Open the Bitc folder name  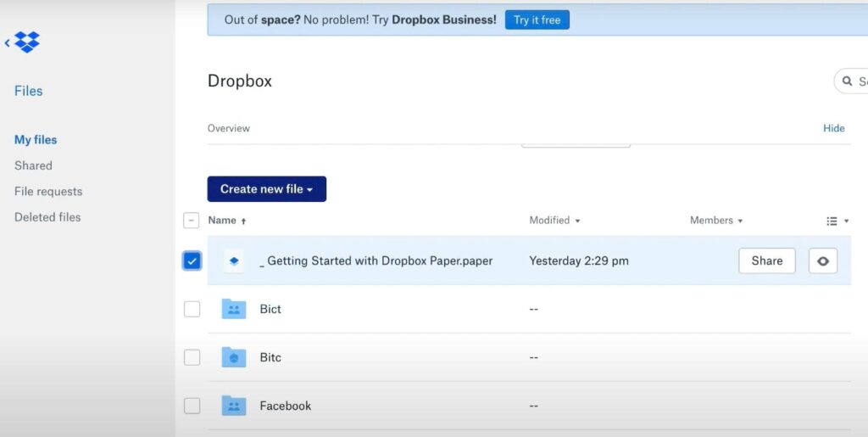click(270, 357)
